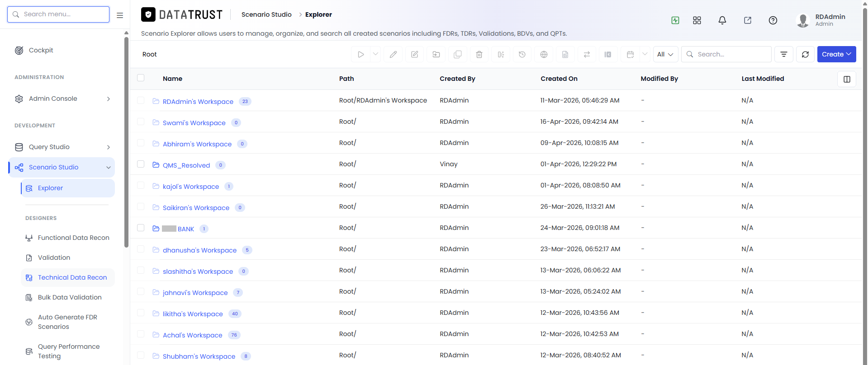Click the scenario Search input field
This screenshot has width=868, height=365.
click(726, 54)
